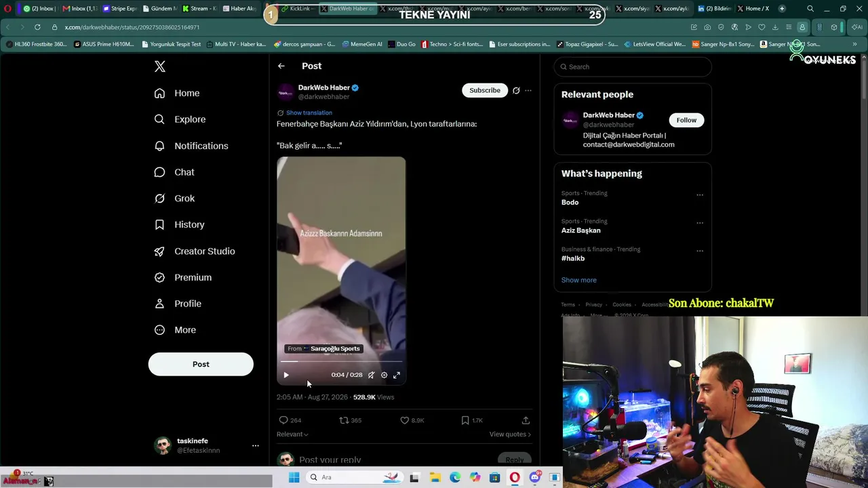The height and width of the screenshot is (488, 868).
Task: Click Show more under What's happening
Action: [x=578, y=280]
